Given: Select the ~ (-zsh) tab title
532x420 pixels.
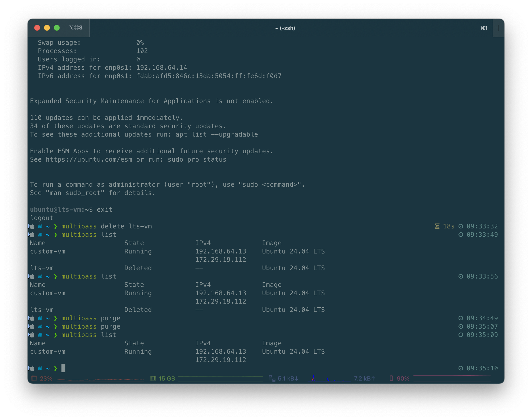Looking at the screenshot, I should click(x=285, y=28).
